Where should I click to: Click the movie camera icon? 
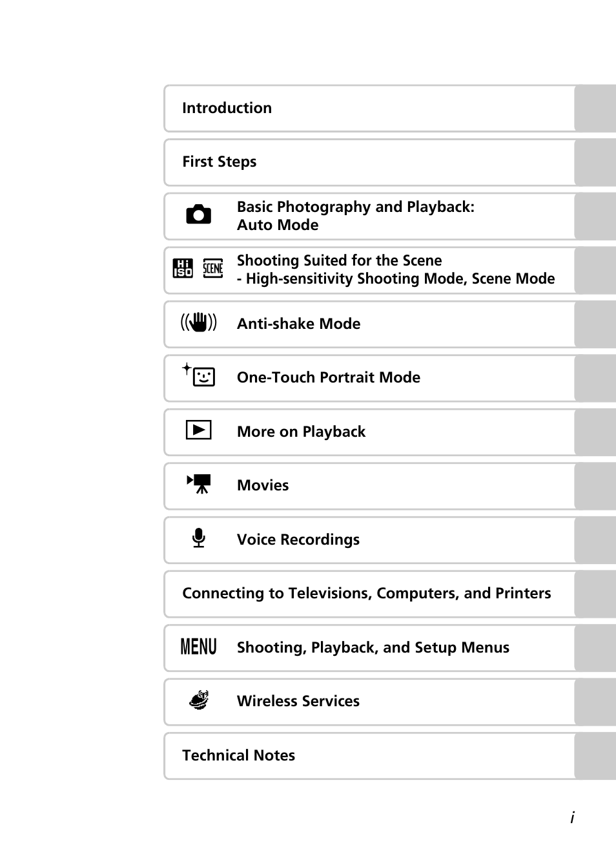click(x=199, y=483)
